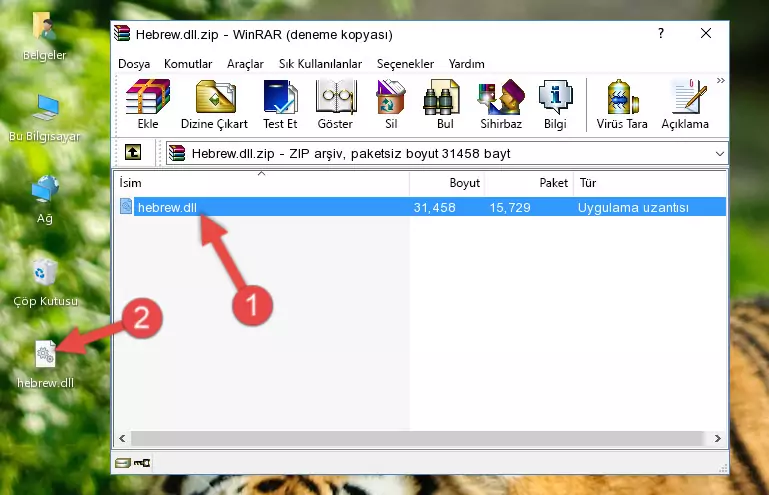This screenshot has width=769, height=495.
Task: Click the 15,729 packed value
Action: 510,208
